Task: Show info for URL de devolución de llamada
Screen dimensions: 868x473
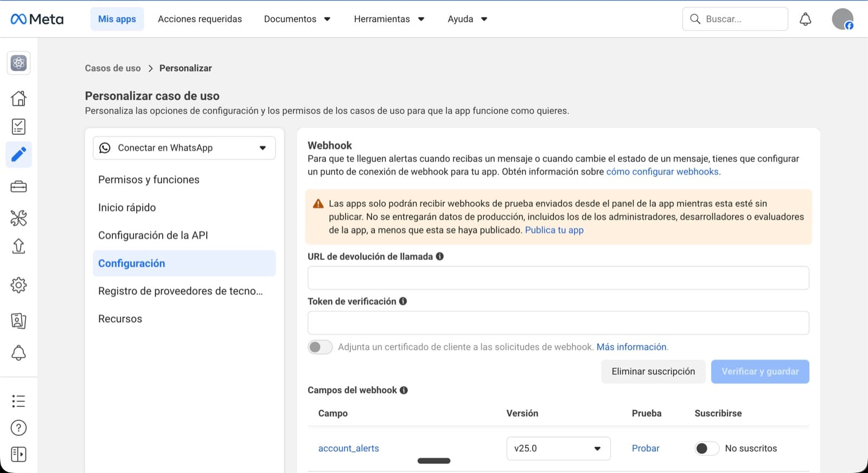Action: click(x=440, y=256)
